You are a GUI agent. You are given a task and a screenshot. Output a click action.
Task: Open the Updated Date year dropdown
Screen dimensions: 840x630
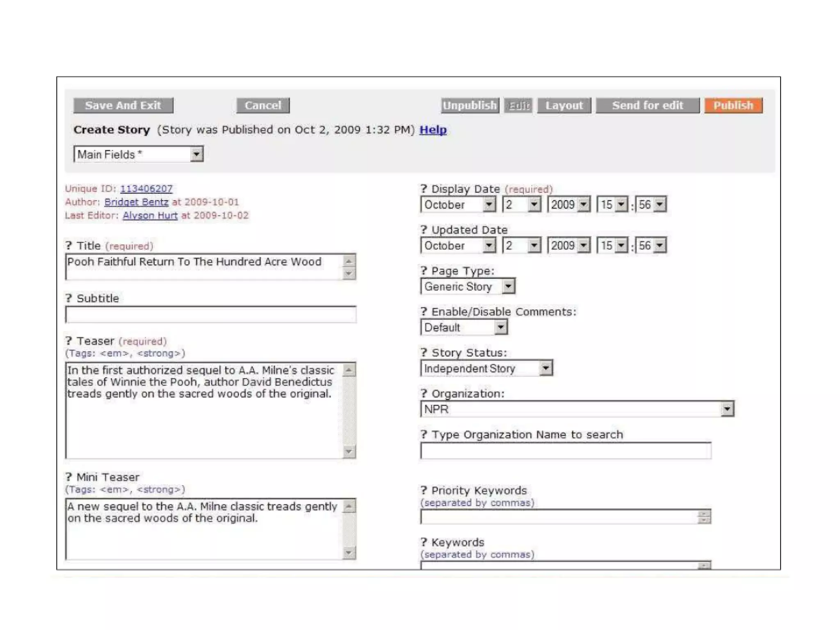coord(569,245)
